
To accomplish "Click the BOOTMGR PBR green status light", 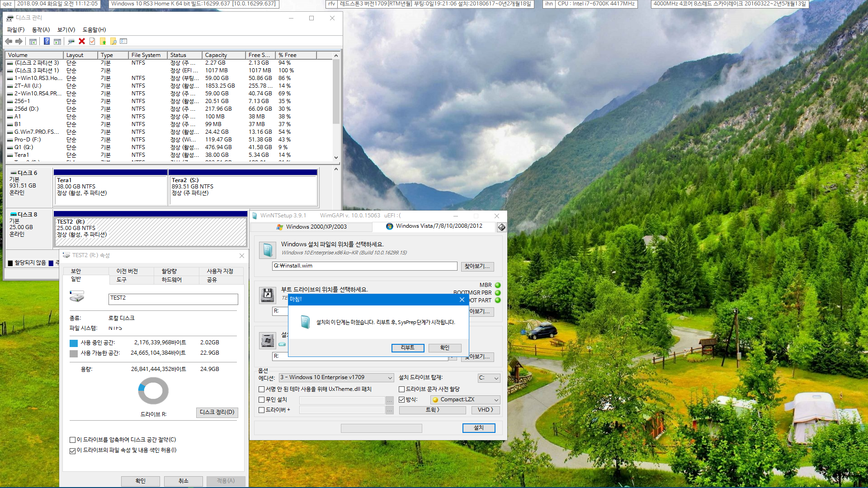I will (x=498, y=293).
